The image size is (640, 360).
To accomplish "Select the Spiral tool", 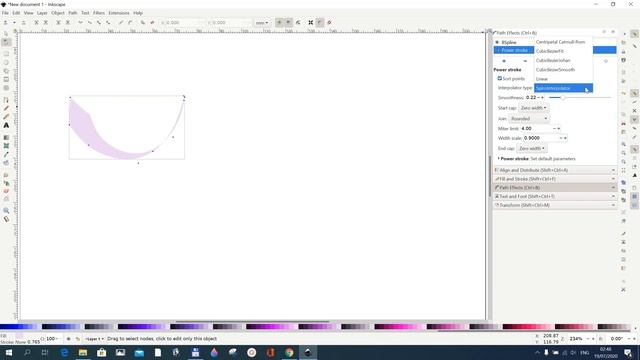I will click(x=6, y=88).
